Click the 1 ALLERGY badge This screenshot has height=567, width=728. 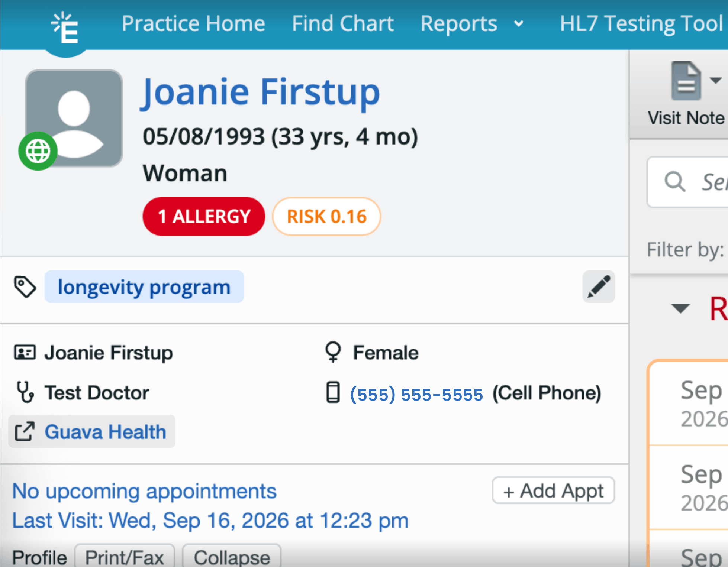tap(204, 216)
